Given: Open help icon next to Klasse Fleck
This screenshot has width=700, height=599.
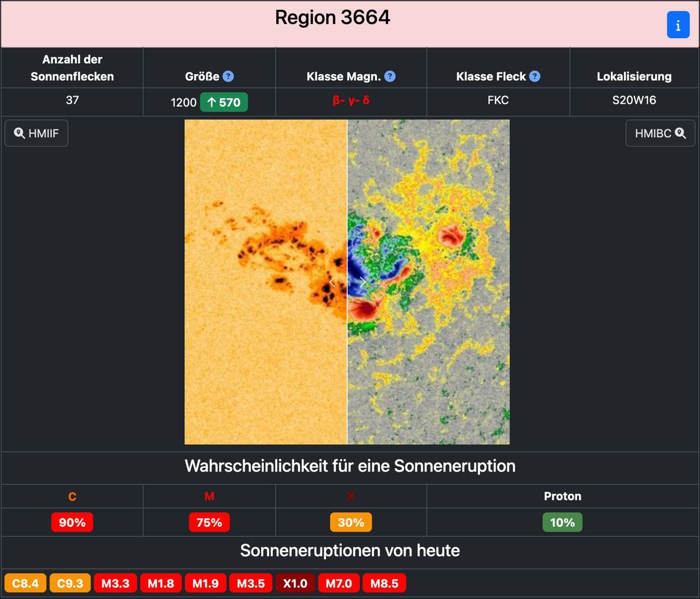Looking at the screenshot, I should point(535,77).
